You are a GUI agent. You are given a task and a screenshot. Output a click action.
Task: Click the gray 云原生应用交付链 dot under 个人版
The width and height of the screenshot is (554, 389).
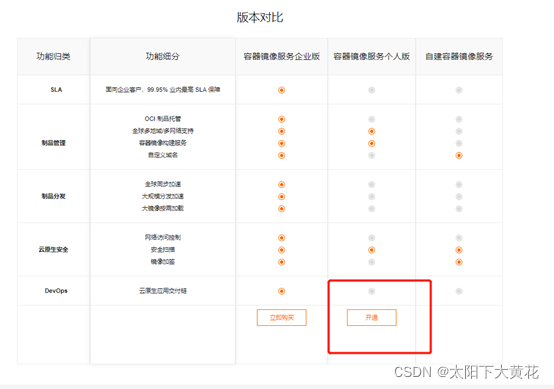tap(371, 291)
